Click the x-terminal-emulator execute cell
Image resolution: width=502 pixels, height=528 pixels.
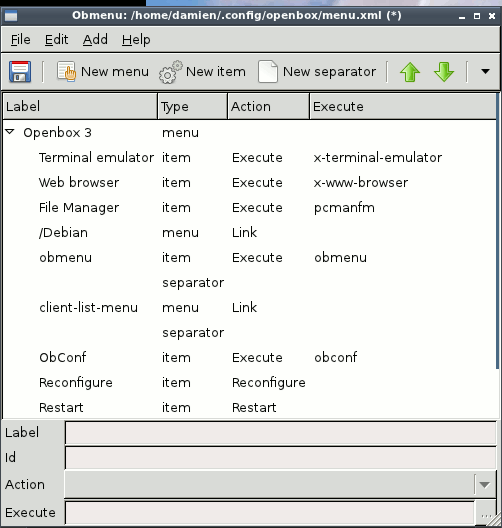378,157
